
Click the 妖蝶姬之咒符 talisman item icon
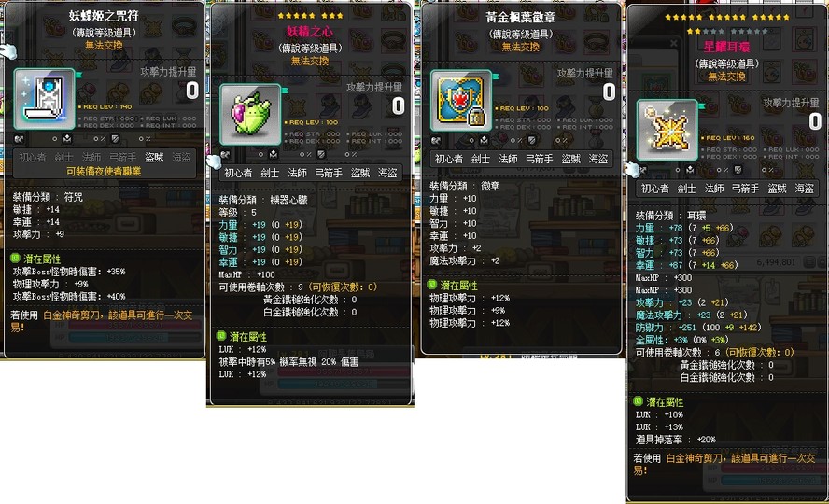45,99
